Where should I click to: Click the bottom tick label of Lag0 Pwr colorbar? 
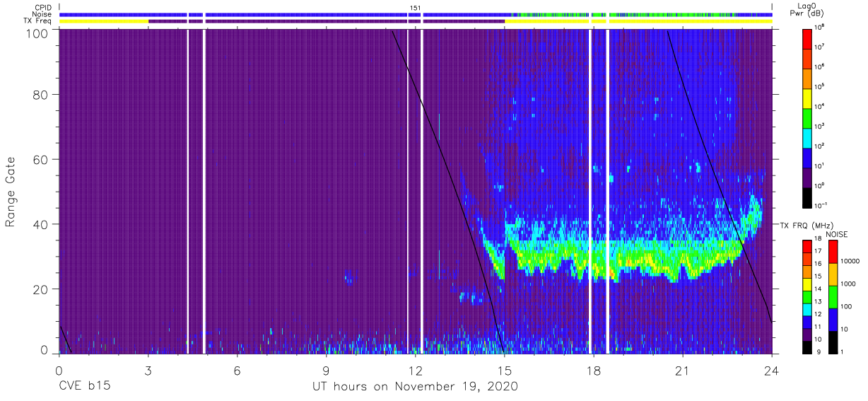tap(822, 205)
